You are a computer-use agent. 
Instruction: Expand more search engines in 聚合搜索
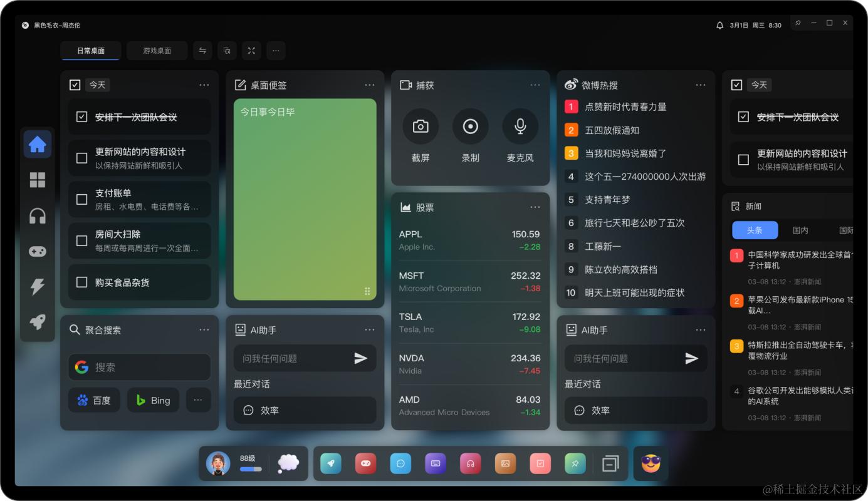198,400
